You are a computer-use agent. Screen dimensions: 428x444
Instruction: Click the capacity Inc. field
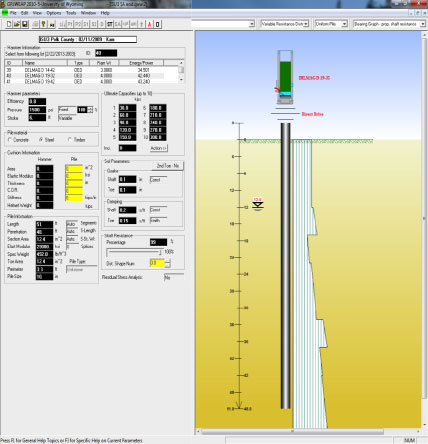coord(127,148)
